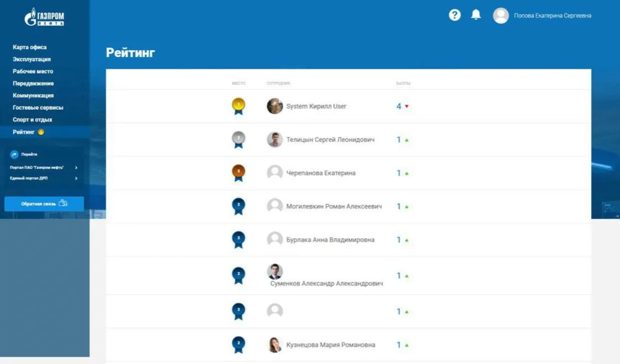Open the Карта офиса menu item
This screenshot has height=364, width=620.
click(30, 47)
